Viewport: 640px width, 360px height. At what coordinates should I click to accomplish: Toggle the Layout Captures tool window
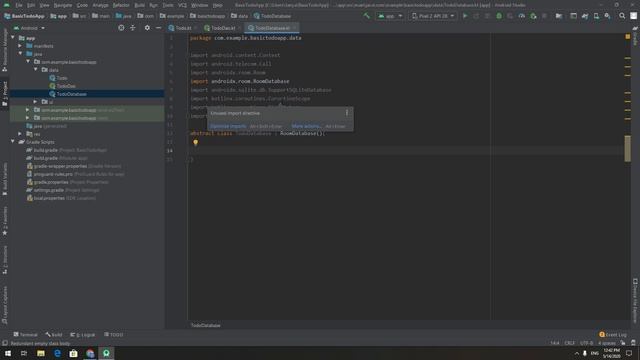5,304
